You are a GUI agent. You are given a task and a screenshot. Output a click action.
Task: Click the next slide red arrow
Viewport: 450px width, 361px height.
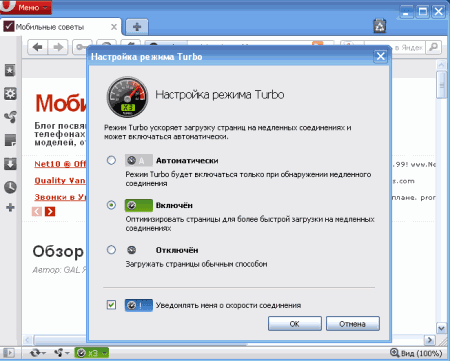coord(50,211)
